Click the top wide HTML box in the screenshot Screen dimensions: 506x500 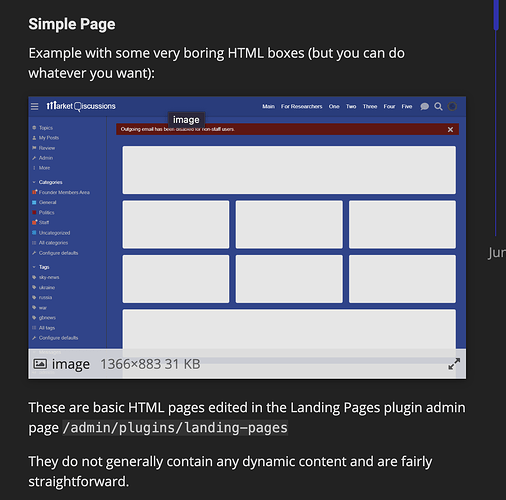point(289,170)
